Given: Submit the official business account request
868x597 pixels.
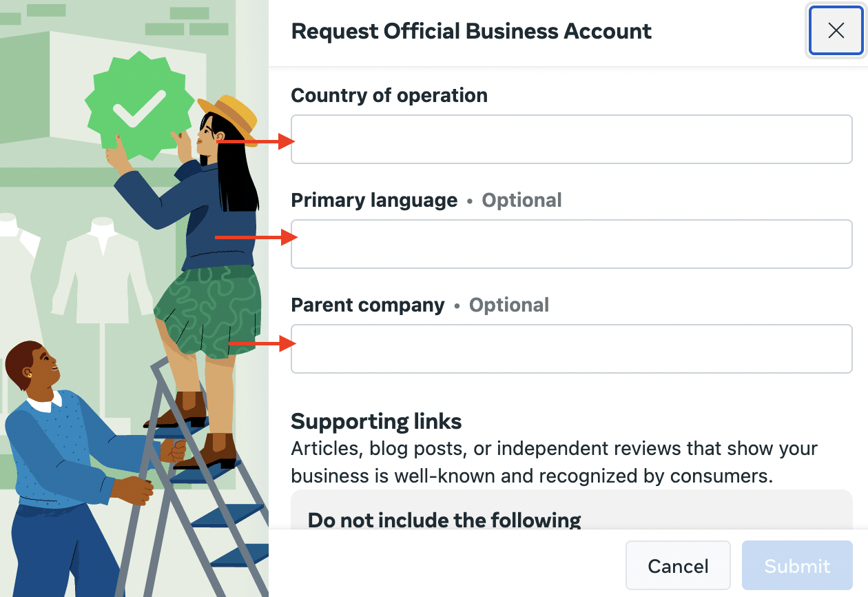Looking at the screenshot, I should click(x=797, y=566).
